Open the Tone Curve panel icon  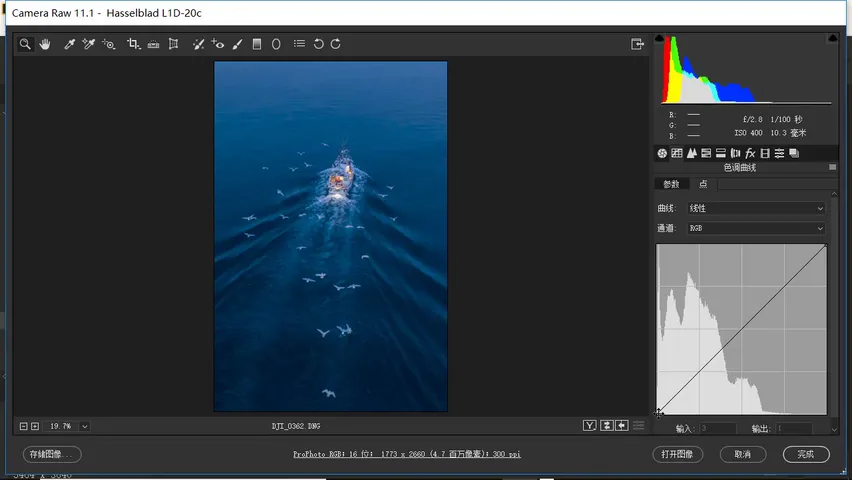click(676, 153)
